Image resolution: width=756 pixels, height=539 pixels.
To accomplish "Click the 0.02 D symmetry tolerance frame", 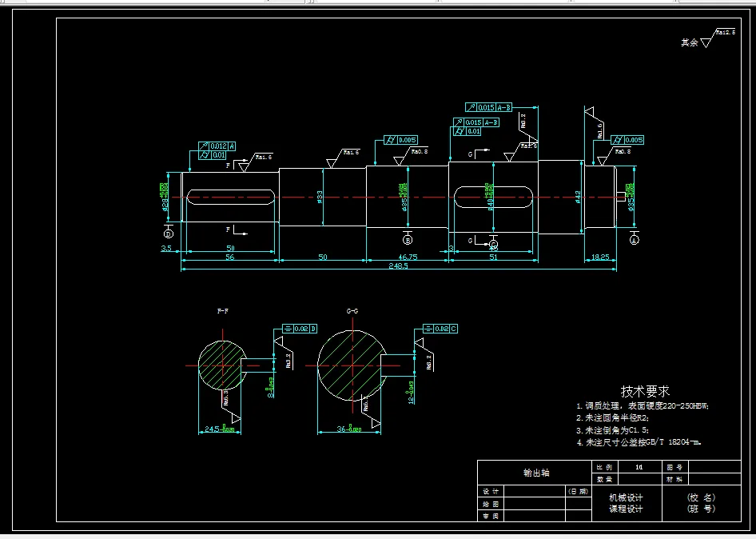I will pyautogui.click(x=300, y=329).
